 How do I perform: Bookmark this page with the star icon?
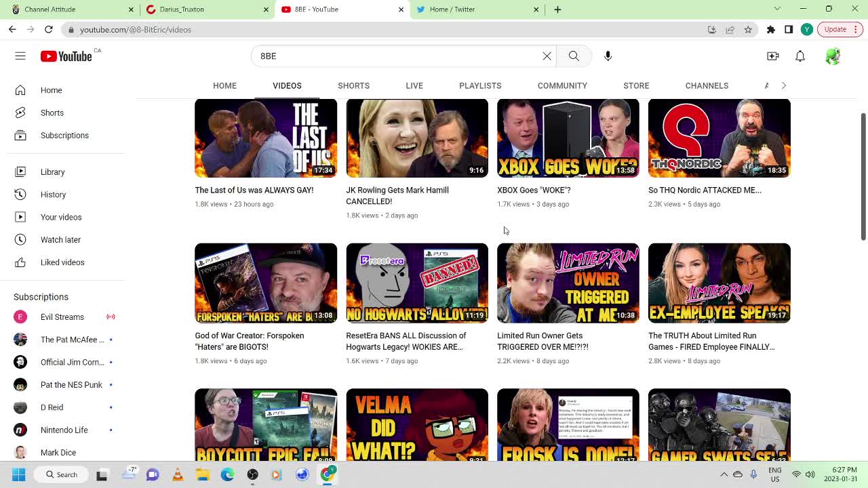pyautogui.click(x=748, y=30)
